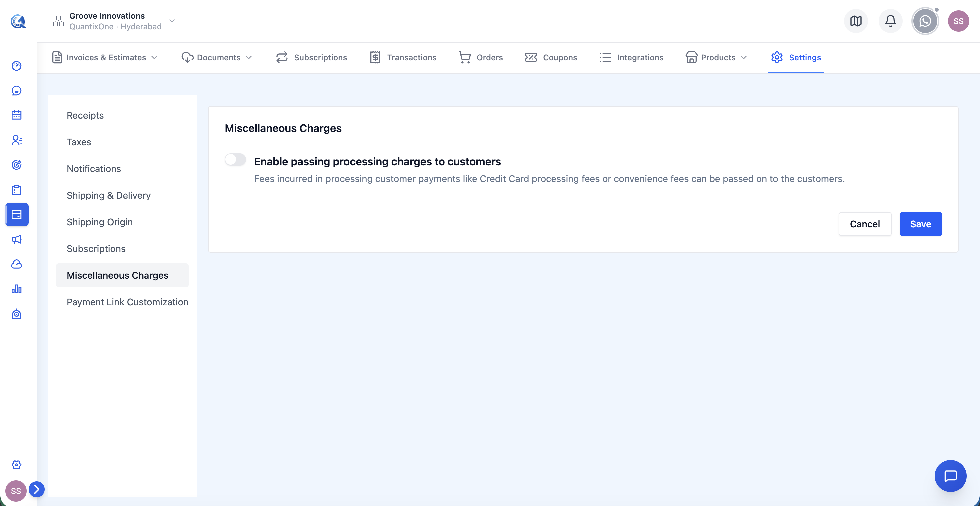Click the cloud icon in sidebar
This screenshot has width=980, height=506.
click(16, 264)
